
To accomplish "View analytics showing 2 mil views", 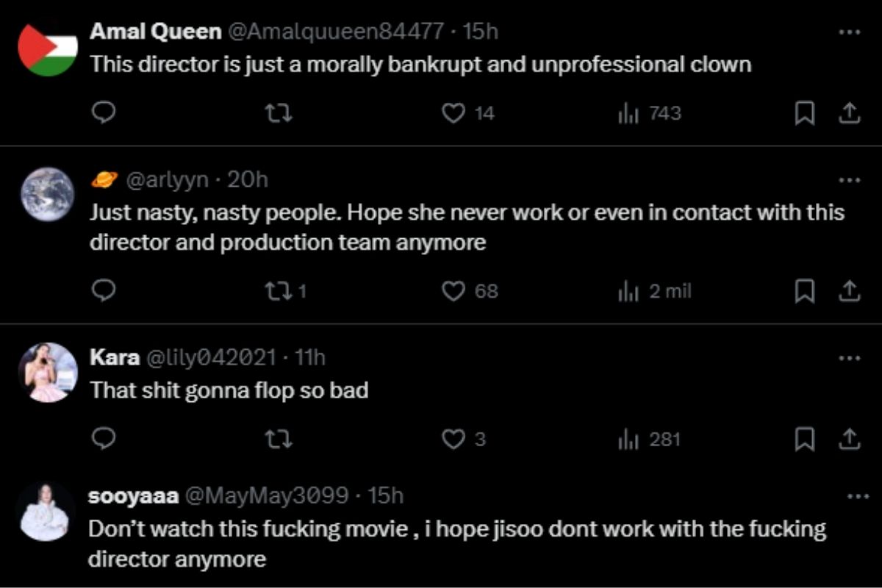I will coord(654,292).
